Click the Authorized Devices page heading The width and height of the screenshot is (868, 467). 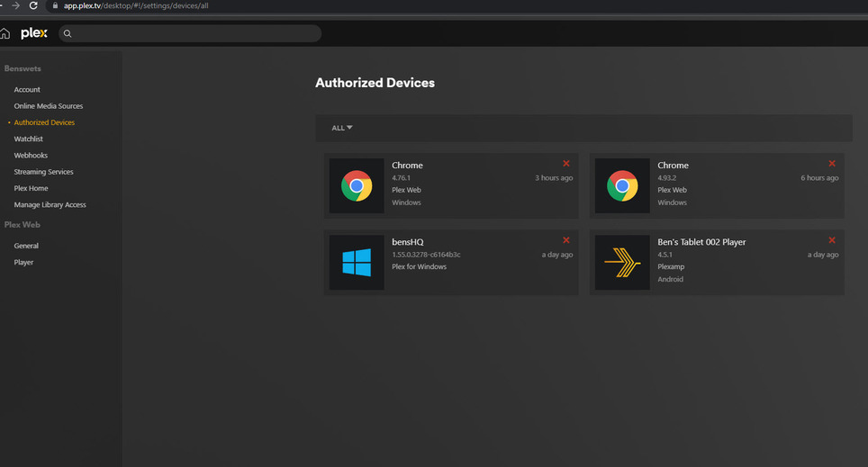point(375,83)
